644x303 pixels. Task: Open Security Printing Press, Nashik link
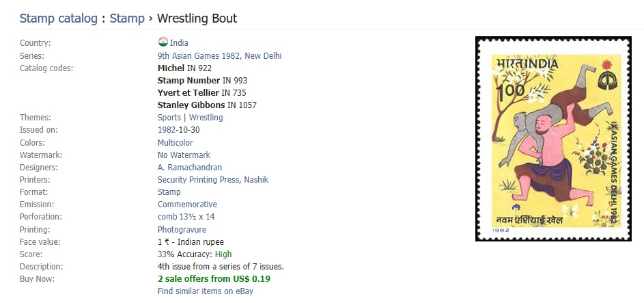[x=212, y=180]
